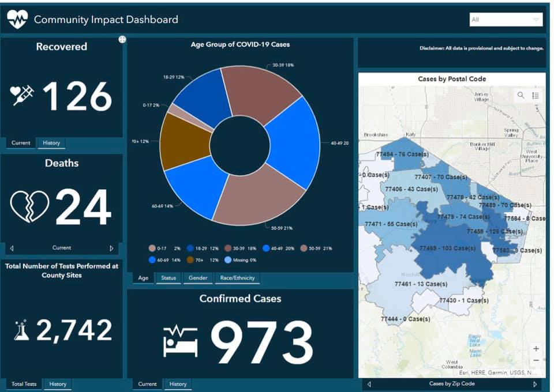This screenshot has height=392, width=554.
Task: Toggle the 70+ legend color swatch
Action: (190, 260)
